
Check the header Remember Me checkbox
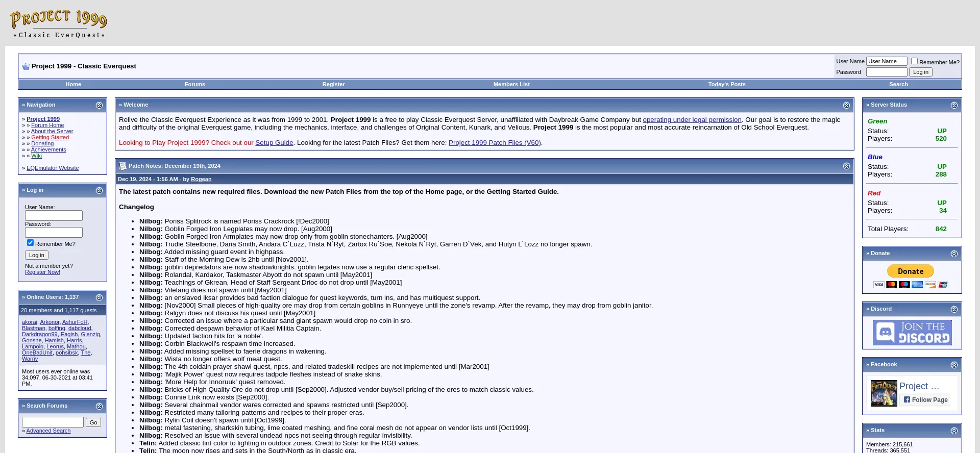click(914, 61)
